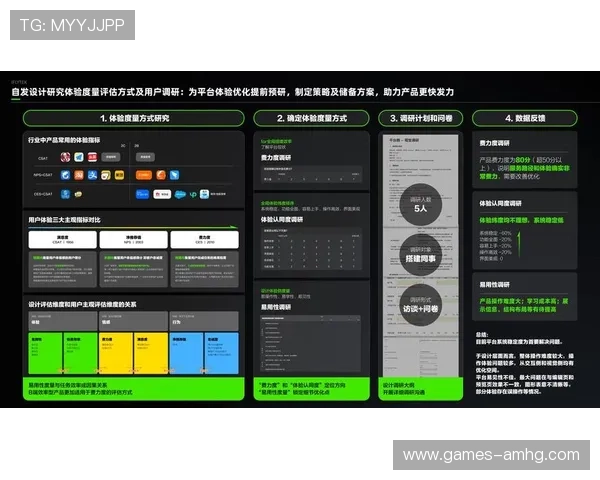Click the green Upwork 'up' logo

click(193, 194)
